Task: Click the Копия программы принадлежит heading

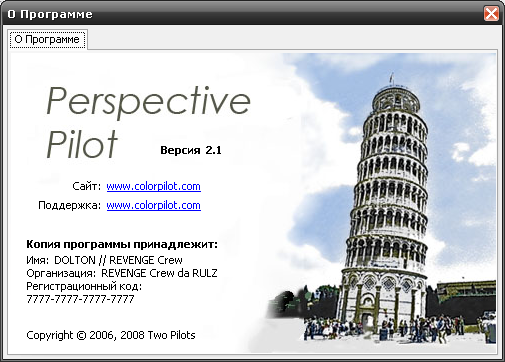Action: click(122, 244)
